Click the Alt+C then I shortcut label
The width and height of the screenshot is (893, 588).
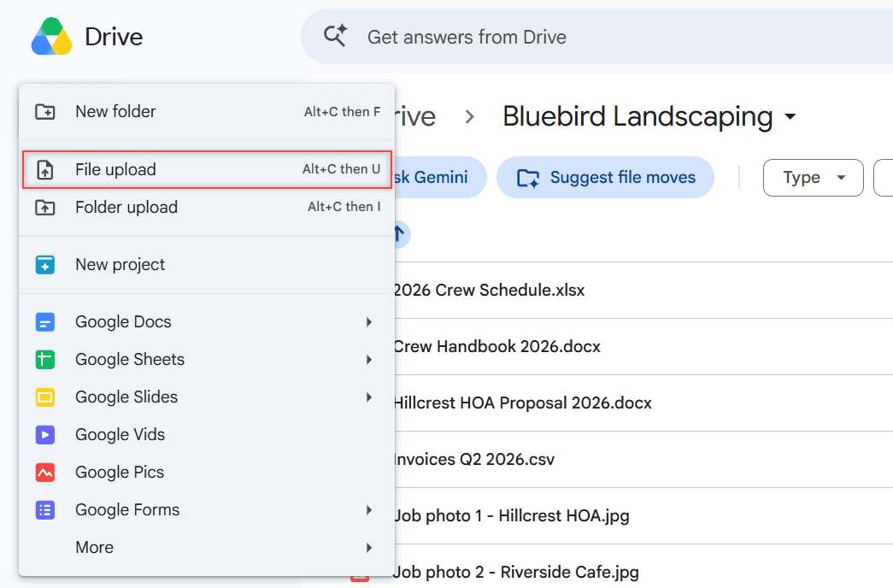[x=344, y=207]
